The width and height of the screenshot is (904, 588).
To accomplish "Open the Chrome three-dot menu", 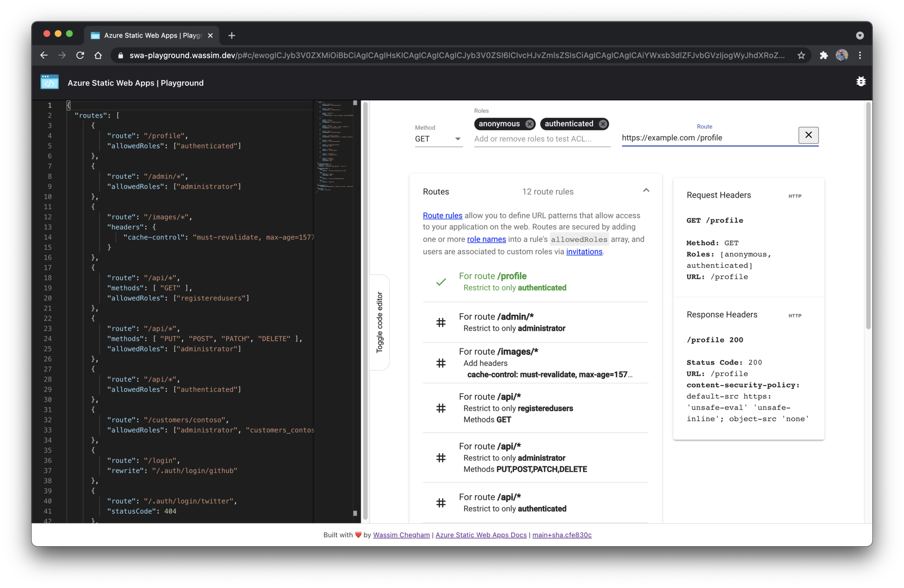I will [860, 55].
